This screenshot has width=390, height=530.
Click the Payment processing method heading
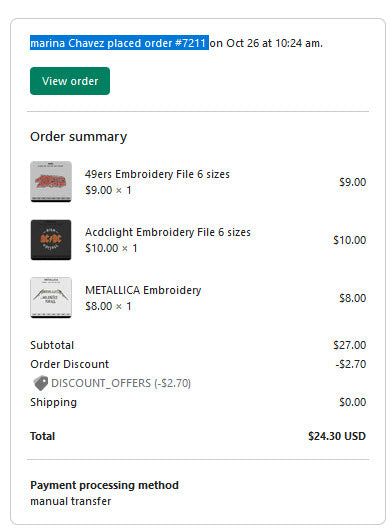pyautogui.click(x=104, y=485)
